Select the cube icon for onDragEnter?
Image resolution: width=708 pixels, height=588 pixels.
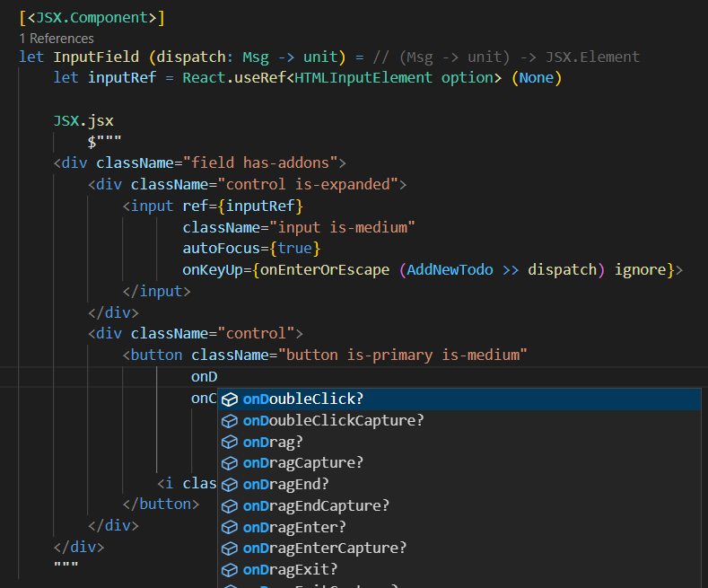tap(230, 527)
